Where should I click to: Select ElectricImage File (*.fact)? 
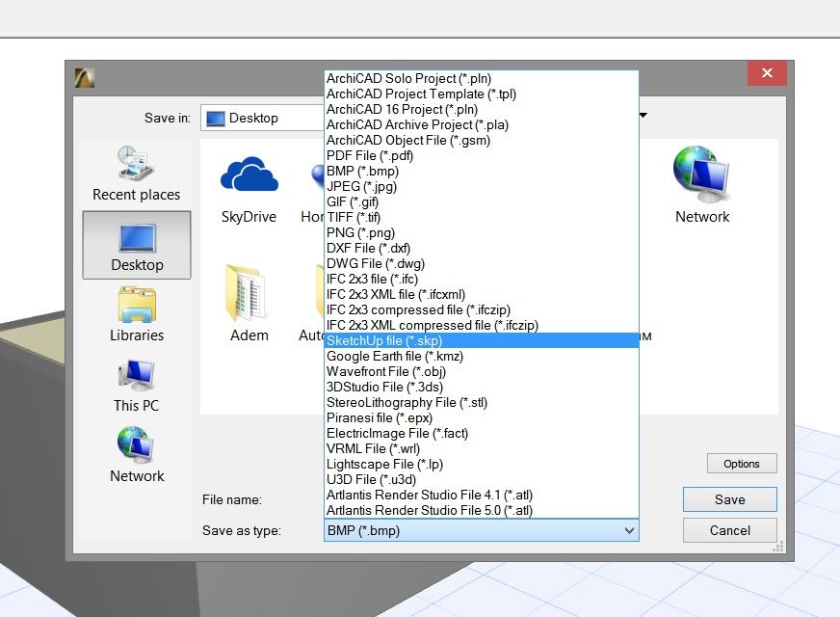pos(482,433)
